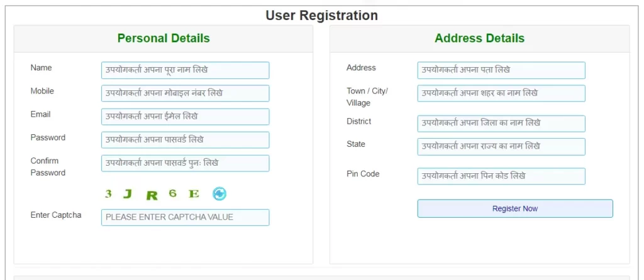
Task: Focus the District input box
Action: (501, 124)
